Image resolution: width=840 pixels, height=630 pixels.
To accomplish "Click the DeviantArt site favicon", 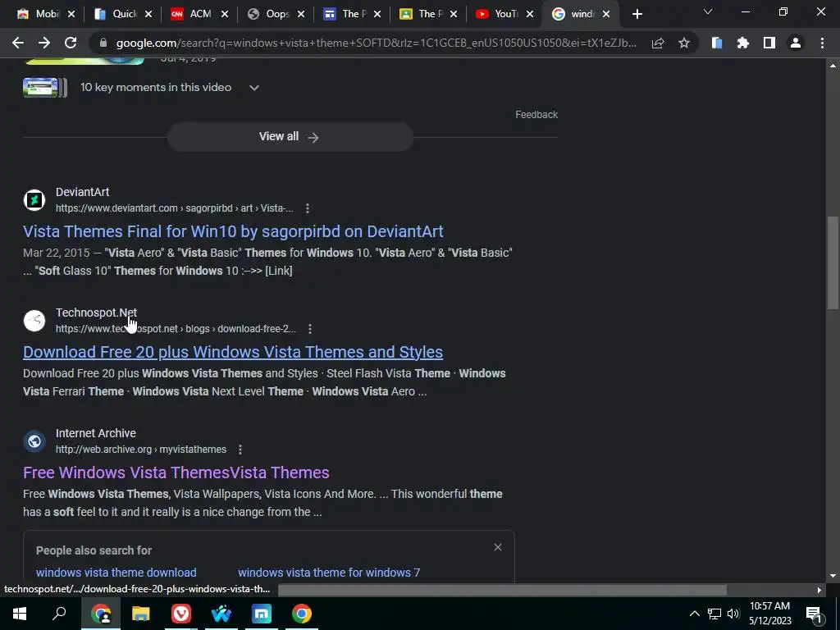I will (x=34, y=200).
